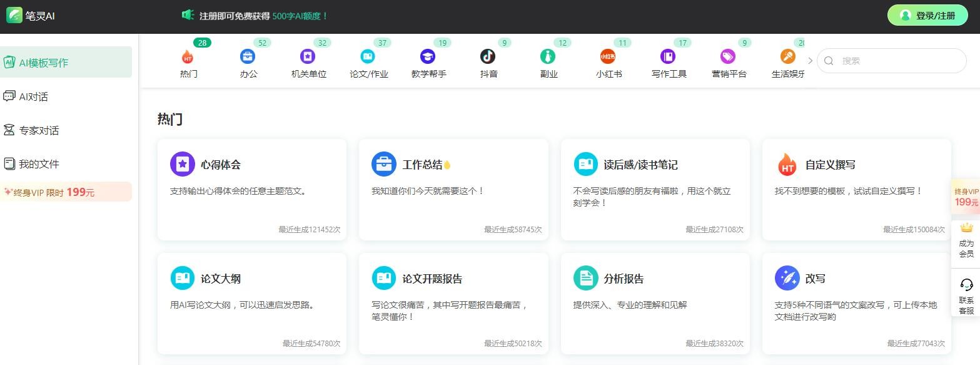Open AI对话 in the sidebar
The width and height of the screenshot is (980, 365).
[66, 96]
